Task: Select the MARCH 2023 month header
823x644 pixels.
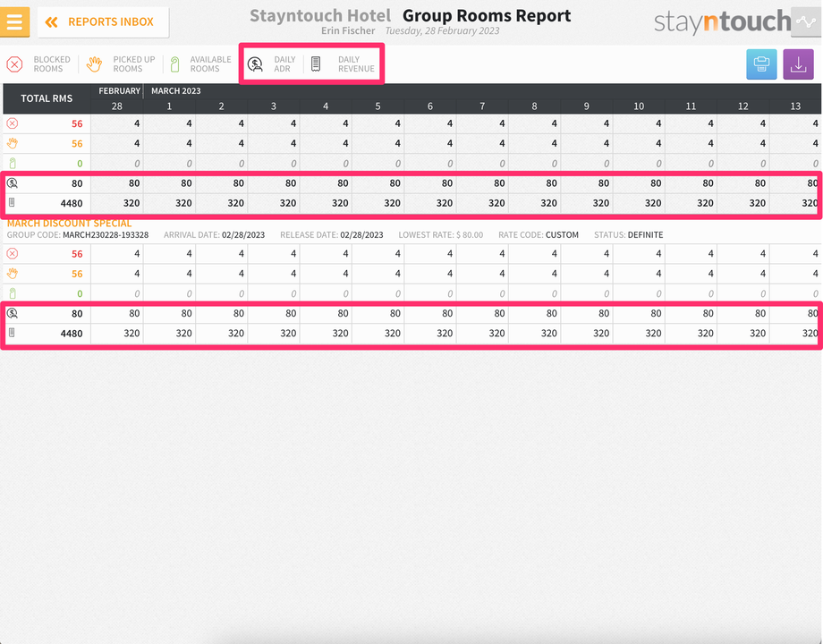Action: click(x=176, y=91)
